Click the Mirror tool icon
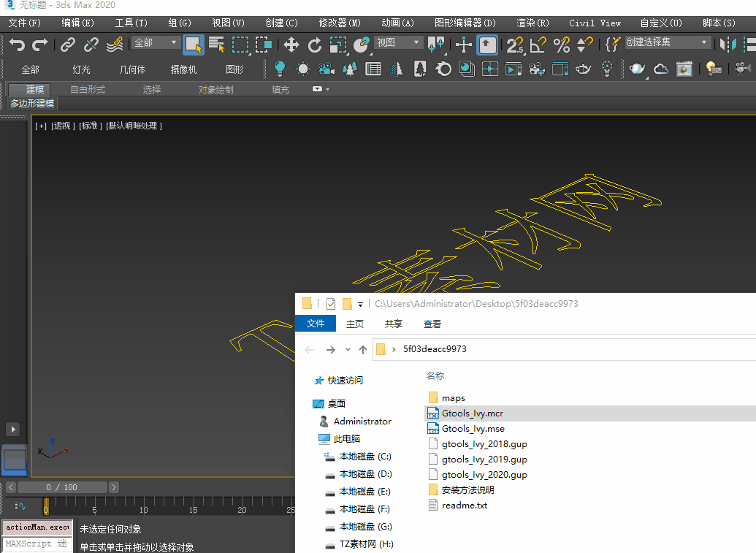The height and width of the screenshot is (553, 756). 728,45
